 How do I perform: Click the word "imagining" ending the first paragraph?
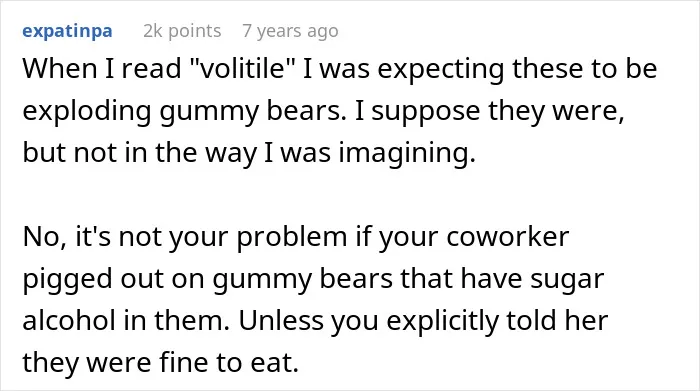pyautogui.click(x=407, y=153)
